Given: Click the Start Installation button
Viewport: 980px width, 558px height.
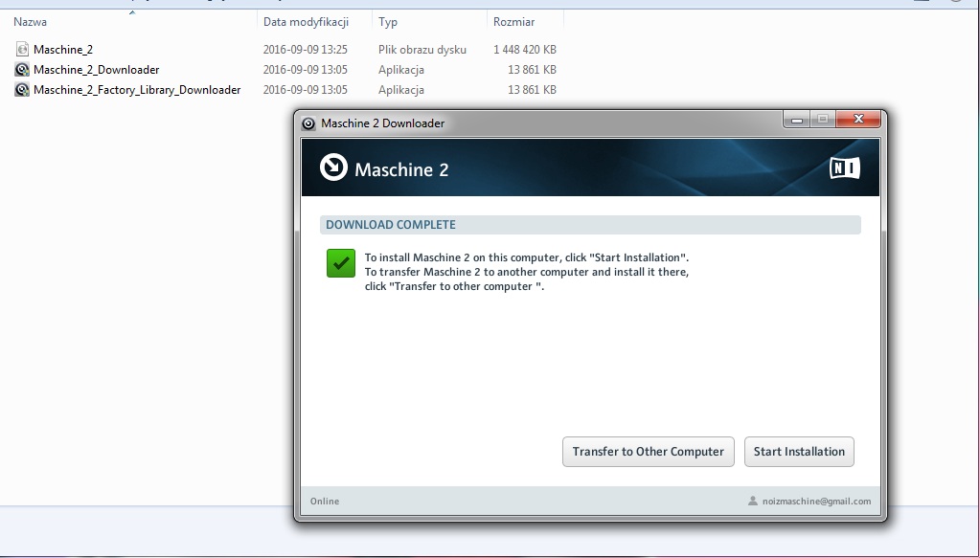Looking at the screenshot, I should (x=799, y=451).
